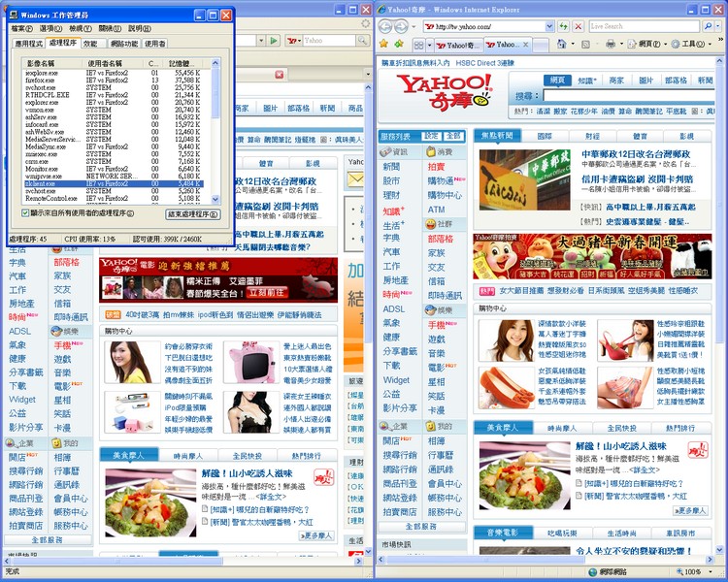
Task: Open IE Favorites Center star
Action: pyautogui.click(x=383, y=44)
